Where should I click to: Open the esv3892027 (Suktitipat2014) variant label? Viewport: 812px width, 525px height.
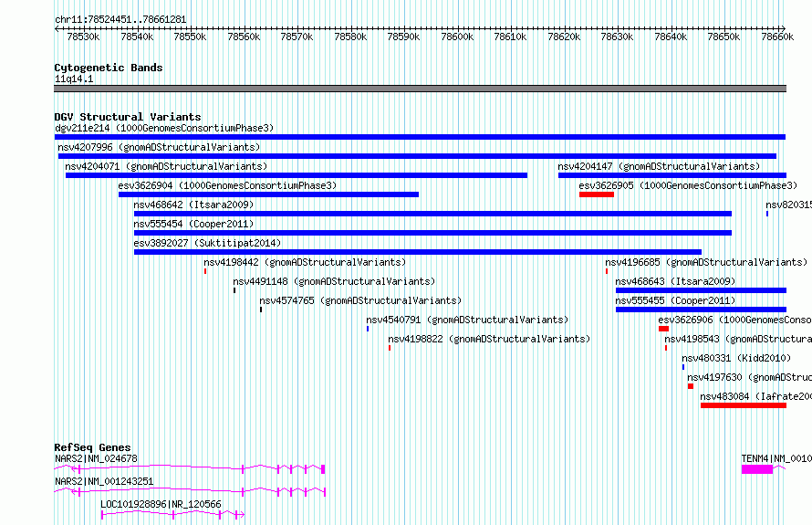pyautogui.click(x=207, y=243)
